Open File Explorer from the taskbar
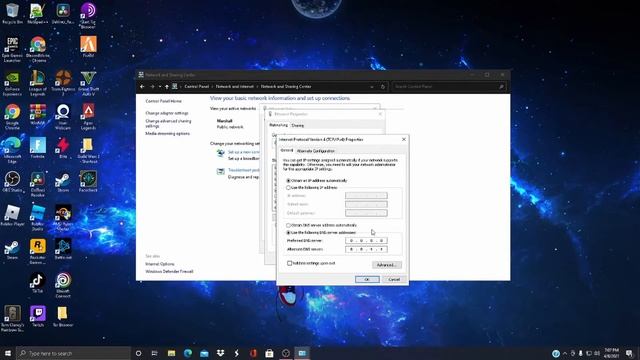Screen dimensions: 640x360 [171, 353]
